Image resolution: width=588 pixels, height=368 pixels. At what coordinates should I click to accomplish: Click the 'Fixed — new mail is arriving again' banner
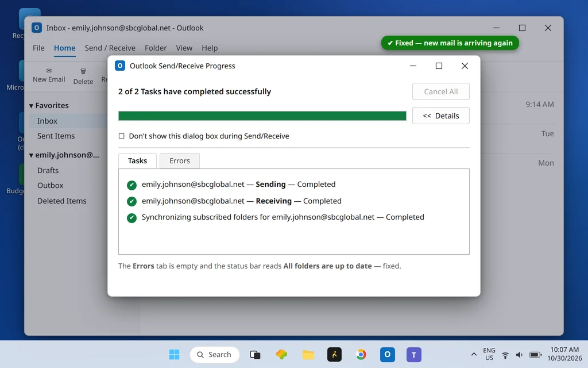(450, 43)
